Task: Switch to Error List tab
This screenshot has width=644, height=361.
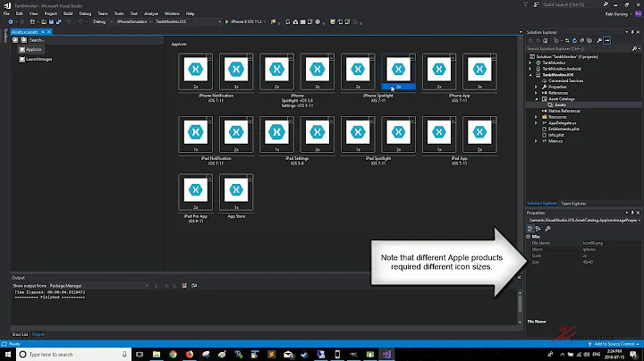Action: pyautogui.click(x=20, y=334)
